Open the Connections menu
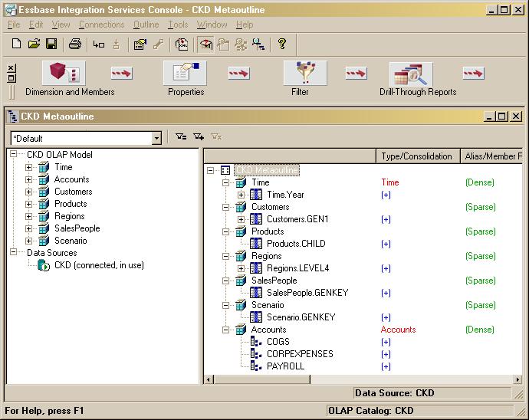 (x=101, y=25)
